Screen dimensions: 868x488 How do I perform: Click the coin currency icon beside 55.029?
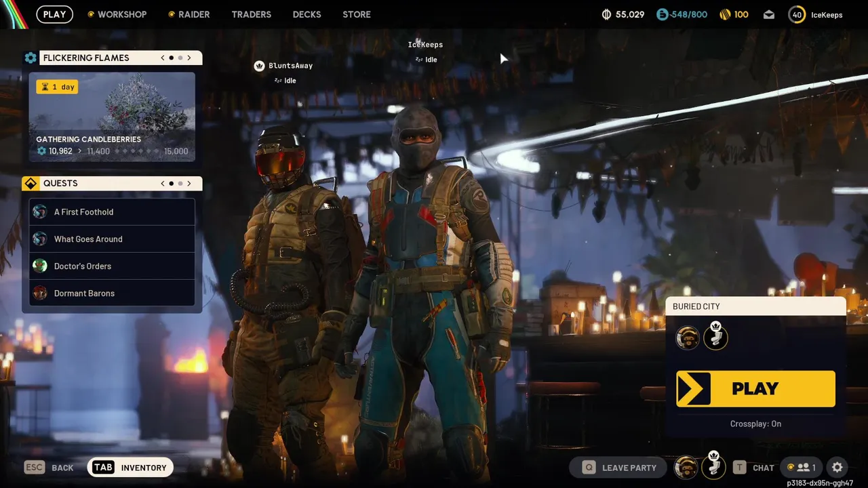pos(606,14)
